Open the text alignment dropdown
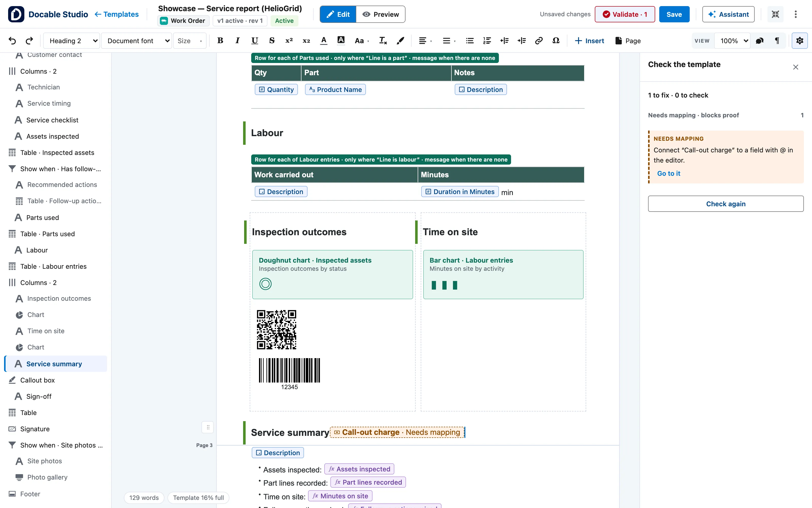The height and width of the screenshot is (508, 812). pos(425,41)
